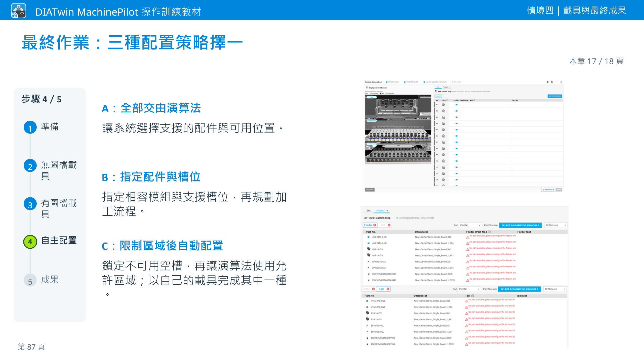Click slot marker 16 in Feeder Front view
The height and width of the screenshot is (362, 644).
427,135
